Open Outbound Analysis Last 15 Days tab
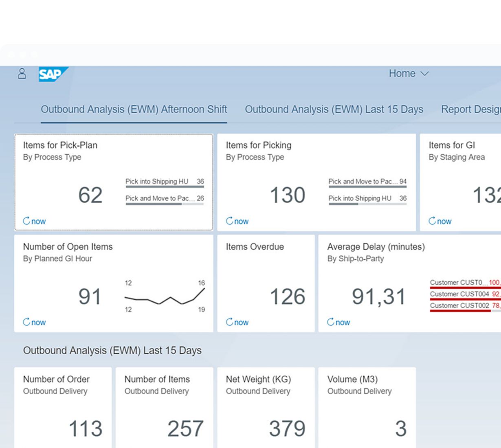The image size is (501, 448). (334, 110)
